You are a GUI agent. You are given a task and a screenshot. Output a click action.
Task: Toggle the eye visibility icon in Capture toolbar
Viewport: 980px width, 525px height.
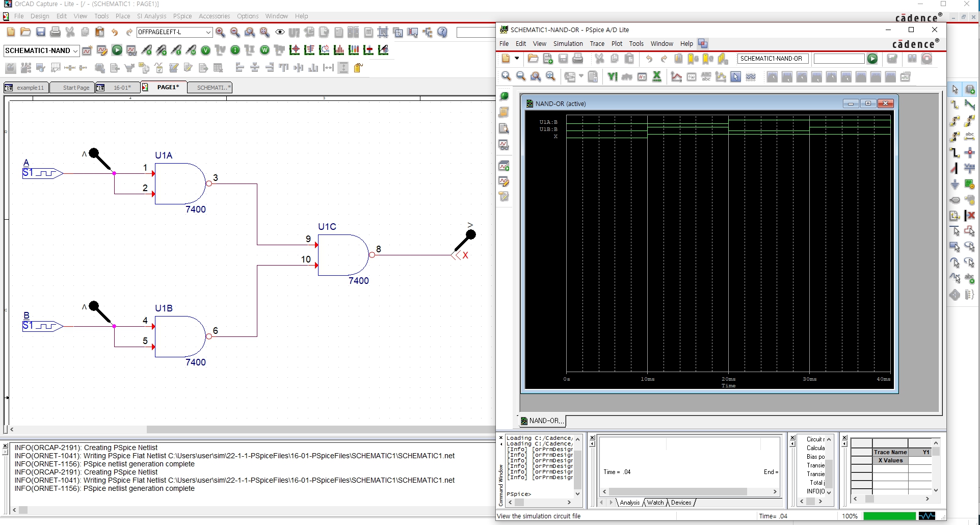280,32
